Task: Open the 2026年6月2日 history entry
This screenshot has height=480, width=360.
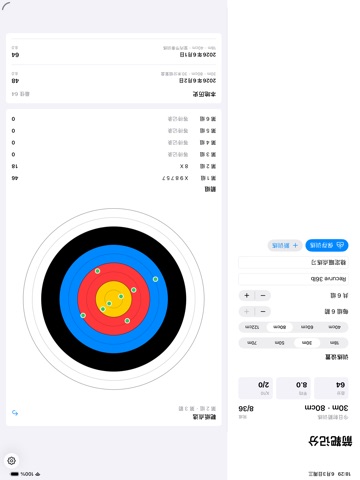Action: point(114,77)
